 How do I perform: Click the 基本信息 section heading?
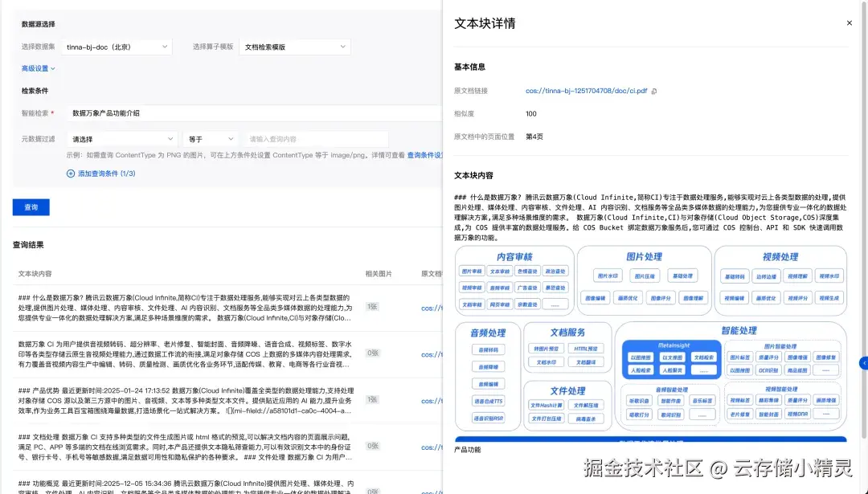[x=469, y=67]
